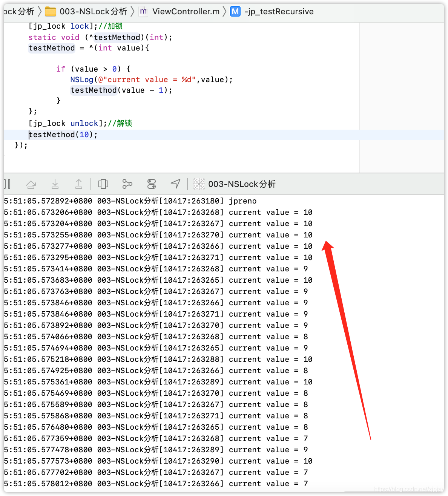
Task: Open Debug View Hierarchy tool
Action: coord(103,184)
